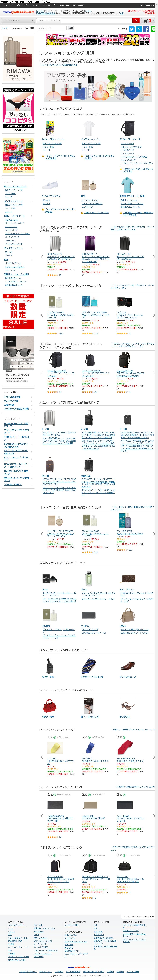The width and height of the screenshot is (158, 980).
Task: Open the カテゴリから選ぶ category dropdown
Action: [x=18, y=20]
